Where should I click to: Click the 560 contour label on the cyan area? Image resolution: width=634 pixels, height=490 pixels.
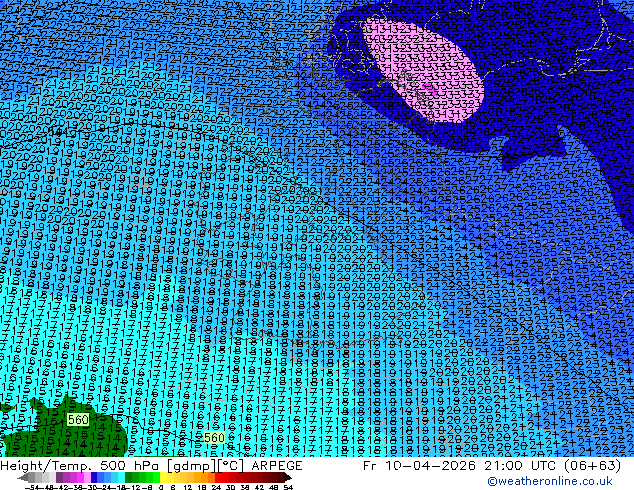point(214,438)
